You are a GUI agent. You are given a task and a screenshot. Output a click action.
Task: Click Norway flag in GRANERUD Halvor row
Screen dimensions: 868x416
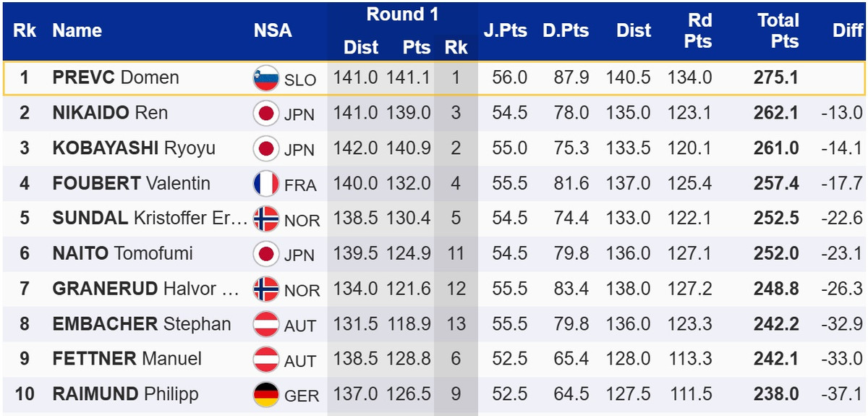266,289
